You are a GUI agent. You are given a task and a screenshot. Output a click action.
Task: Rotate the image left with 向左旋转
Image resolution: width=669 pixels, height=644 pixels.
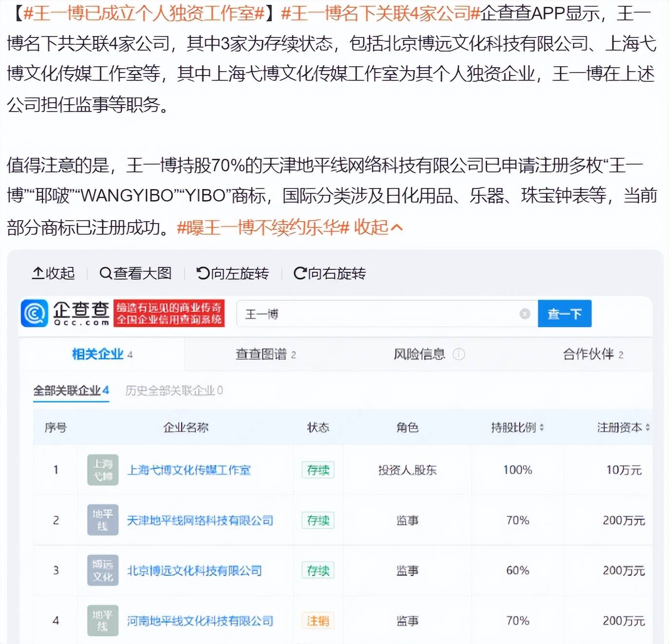tap(232, 273)
